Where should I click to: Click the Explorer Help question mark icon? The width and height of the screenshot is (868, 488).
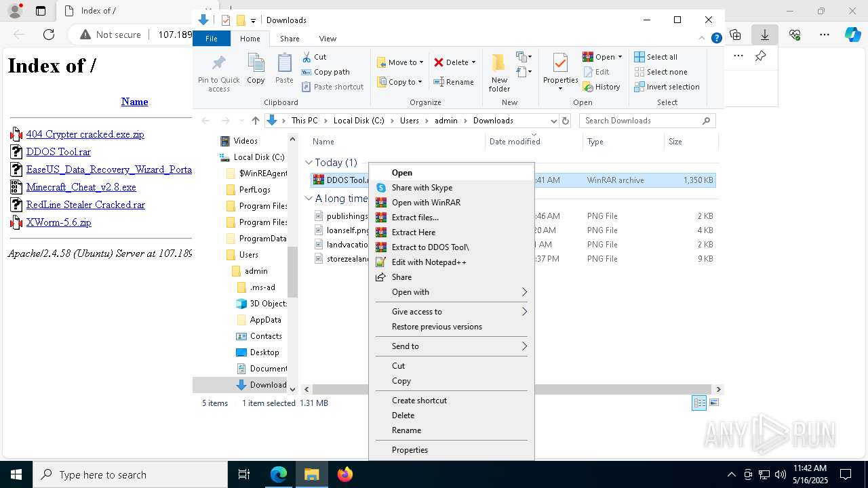716,39
